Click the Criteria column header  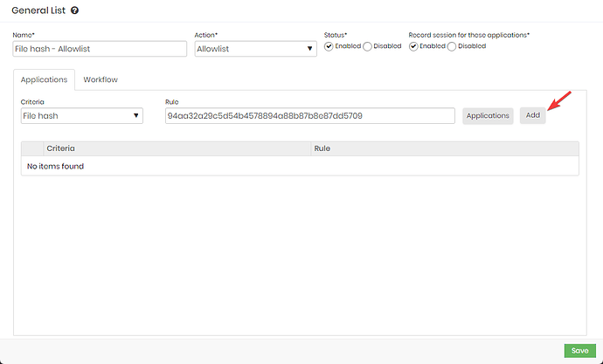click(177, 148)
